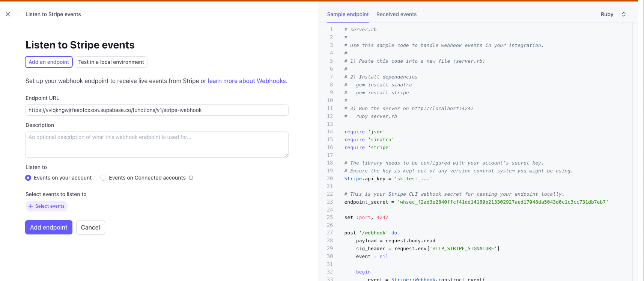Screen dimensions: 644x281
Task: Click the Stripe.api_key line in code
Action: click(x=388, y=179)
